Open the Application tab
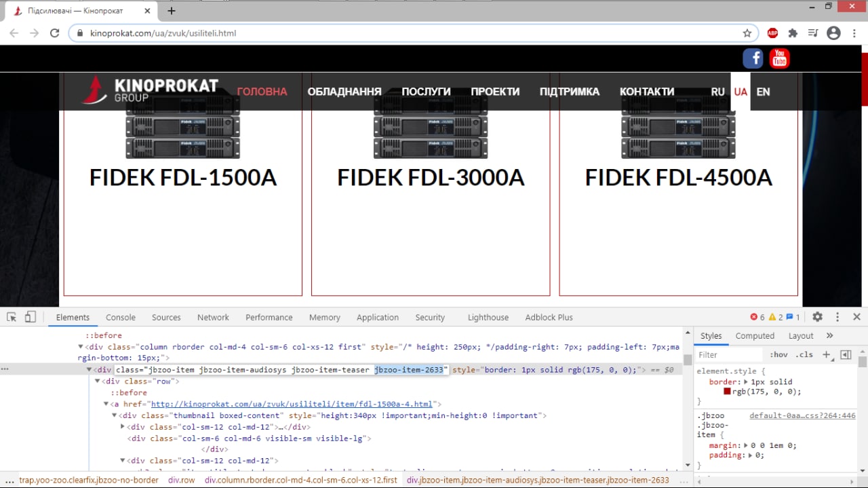 point(378,317)
